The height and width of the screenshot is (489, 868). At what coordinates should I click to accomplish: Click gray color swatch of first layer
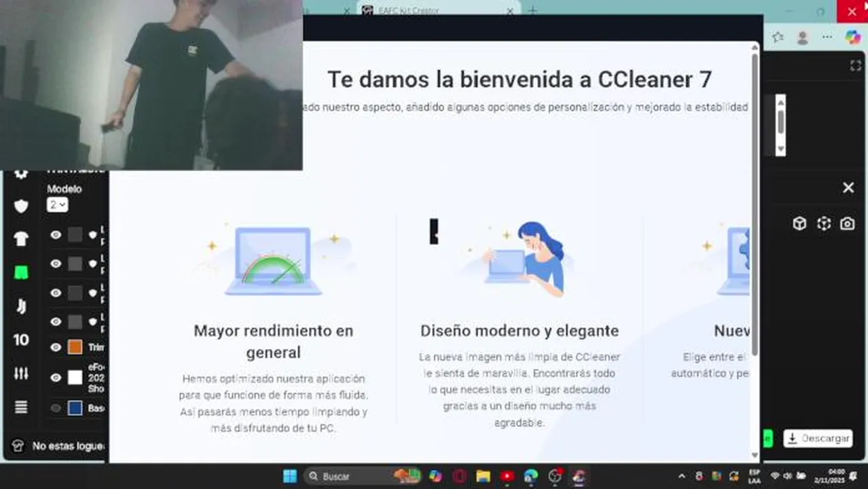pyautogui.click(x=75, y=234)
